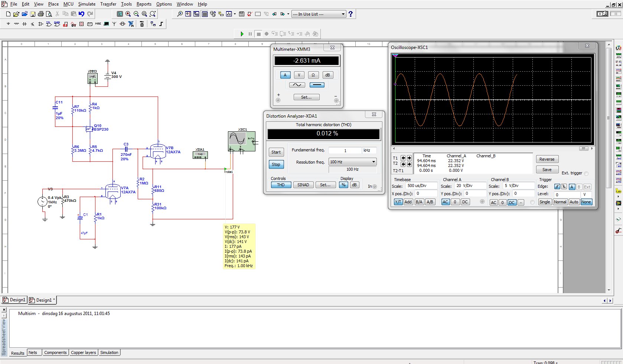Click the Fundamental freq. input field
Viewport: 623px width, 364px height.
[x=345, y=150]
